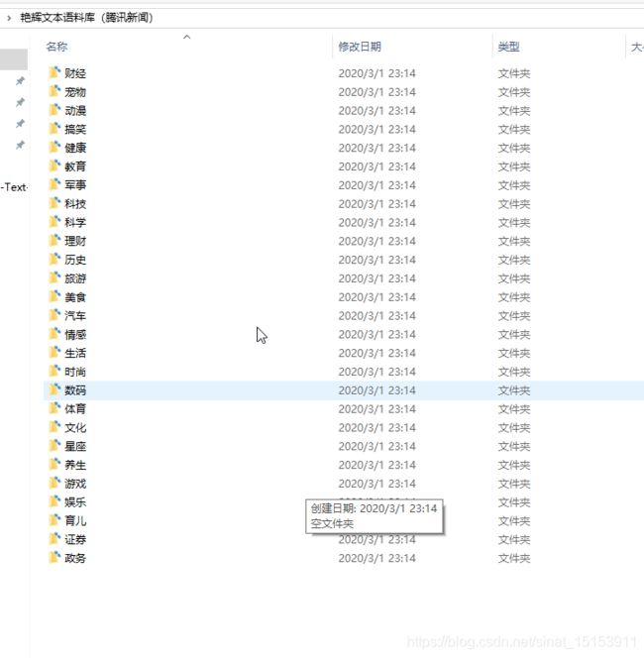Click the 军事 folder icon
Image resolution: width=644 pixels, height=658 pixels.
click(x=54, y=184)
